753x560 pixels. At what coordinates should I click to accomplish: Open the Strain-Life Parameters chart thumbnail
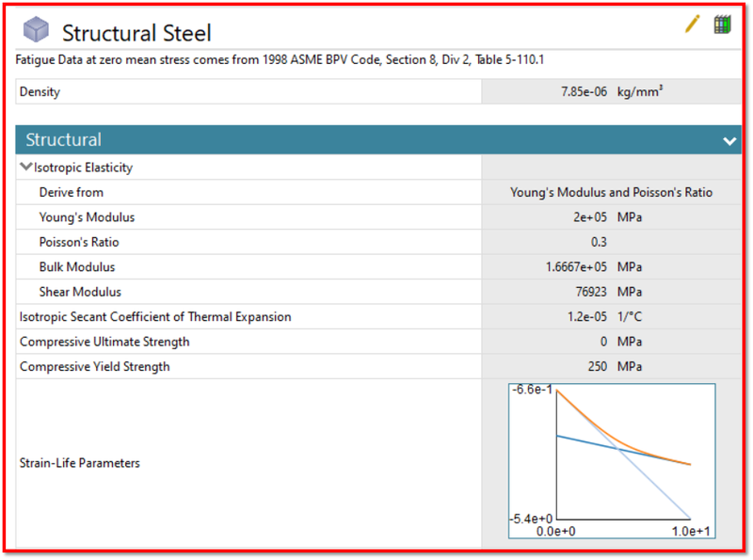click(x=612, y=461)
